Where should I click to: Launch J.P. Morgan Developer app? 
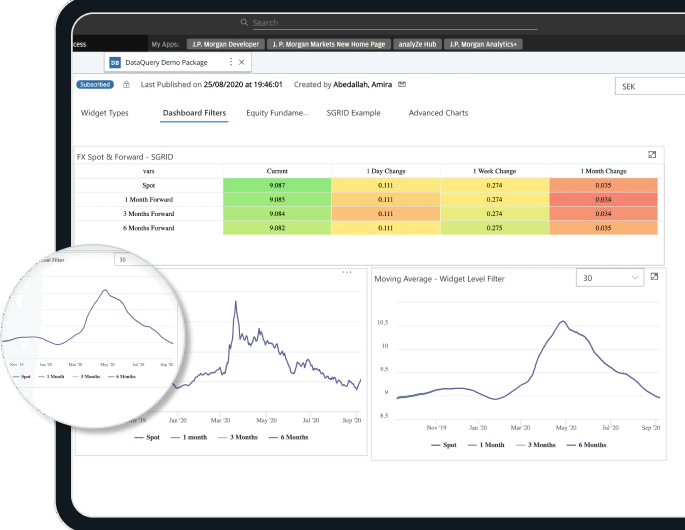tap(225, 44)
